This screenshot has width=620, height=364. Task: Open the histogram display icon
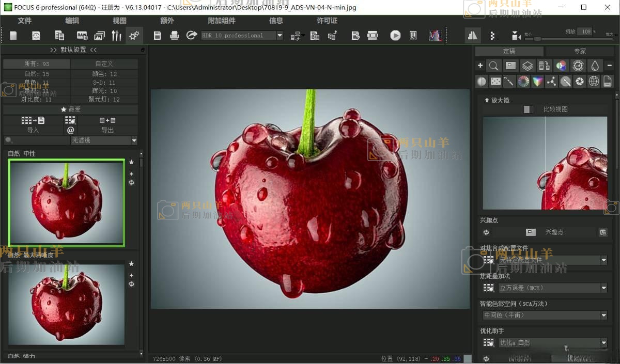pyautogui.click(x=436, y=36)
